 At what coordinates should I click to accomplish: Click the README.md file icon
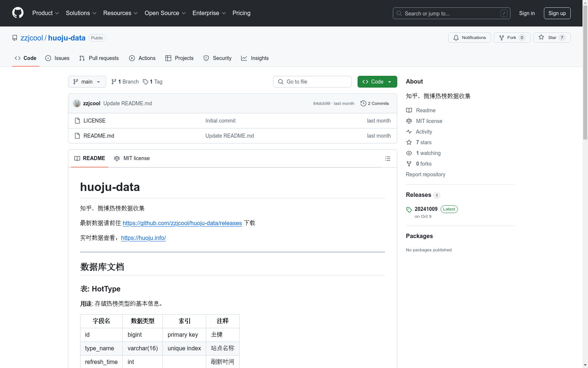point(77,136)
